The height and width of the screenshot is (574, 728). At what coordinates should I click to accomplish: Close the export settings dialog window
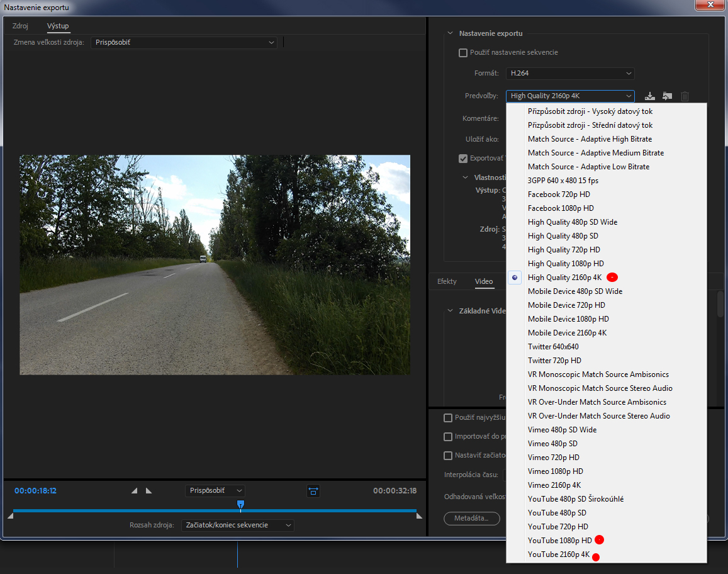click(708, 6)
